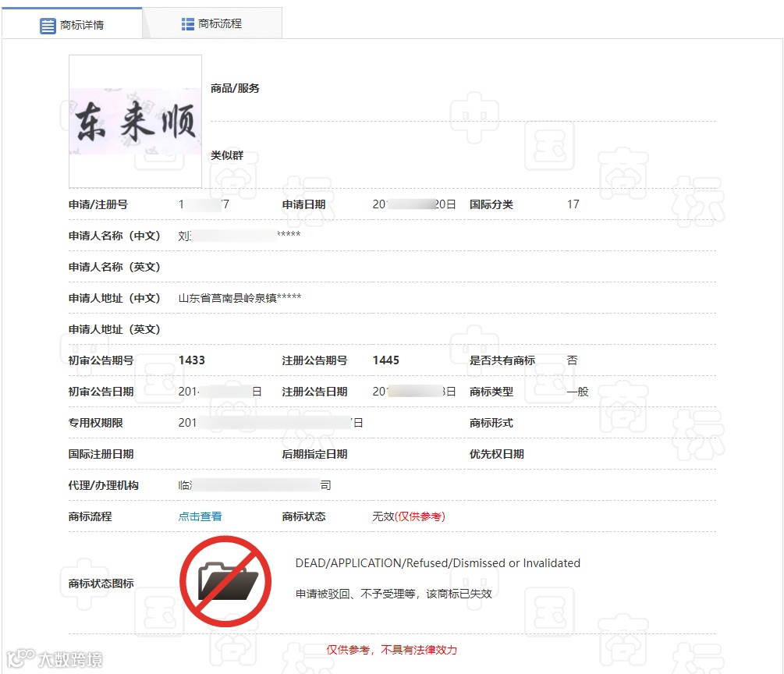Click the 商标流程 list icon
Viewport: 784px width, 674px height.
tap(187, 24)
